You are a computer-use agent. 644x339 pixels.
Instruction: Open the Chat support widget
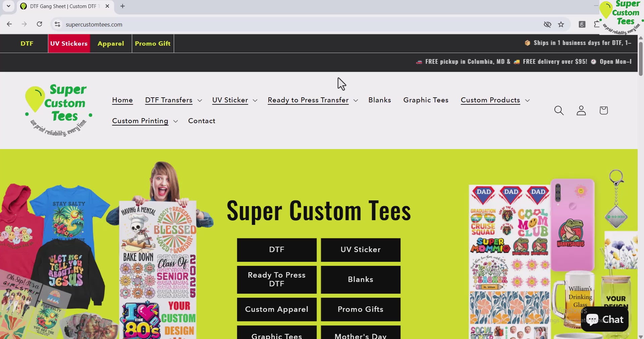click(605, 319)
